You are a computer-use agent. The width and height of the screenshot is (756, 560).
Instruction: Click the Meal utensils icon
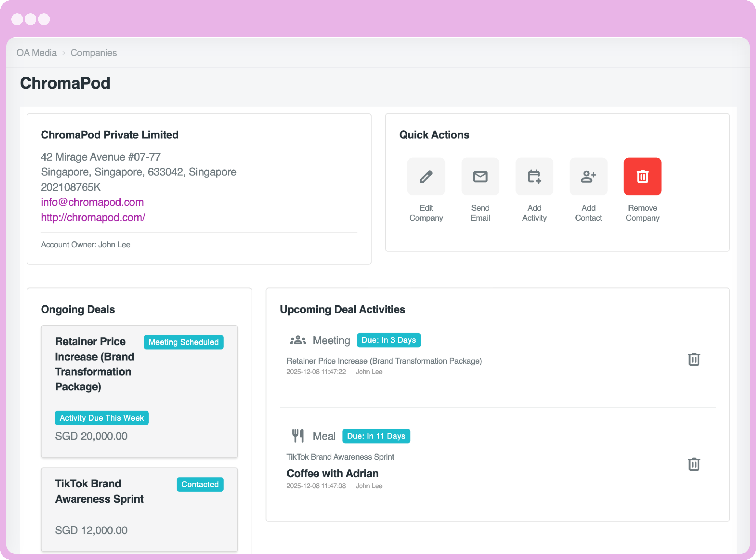298,436
